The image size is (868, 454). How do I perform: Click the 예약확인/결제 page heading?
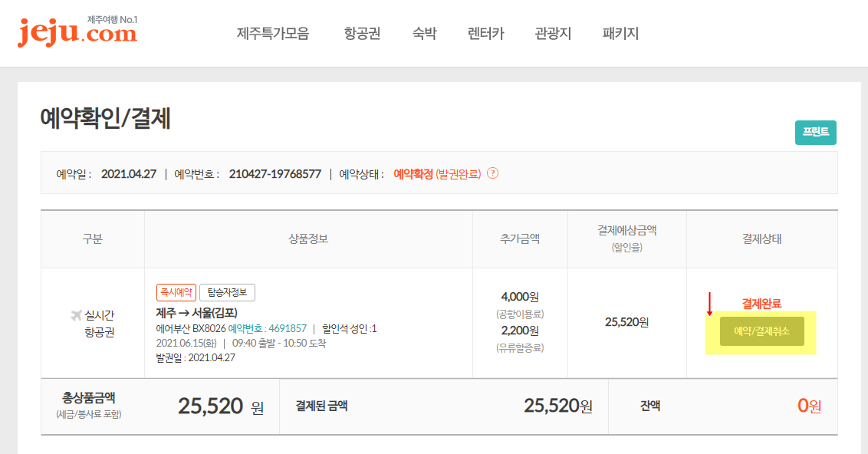105,118
